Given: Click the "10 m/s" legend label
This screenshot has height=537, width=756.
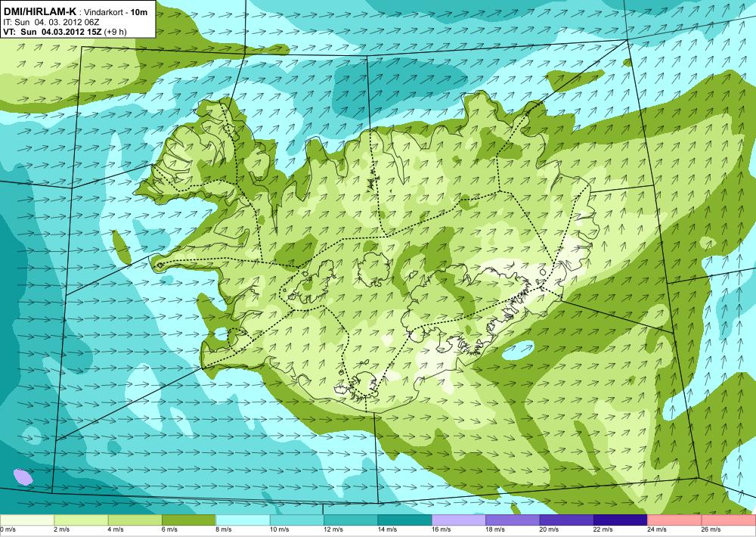Looking at the screenshot, I should coord(280,529).
